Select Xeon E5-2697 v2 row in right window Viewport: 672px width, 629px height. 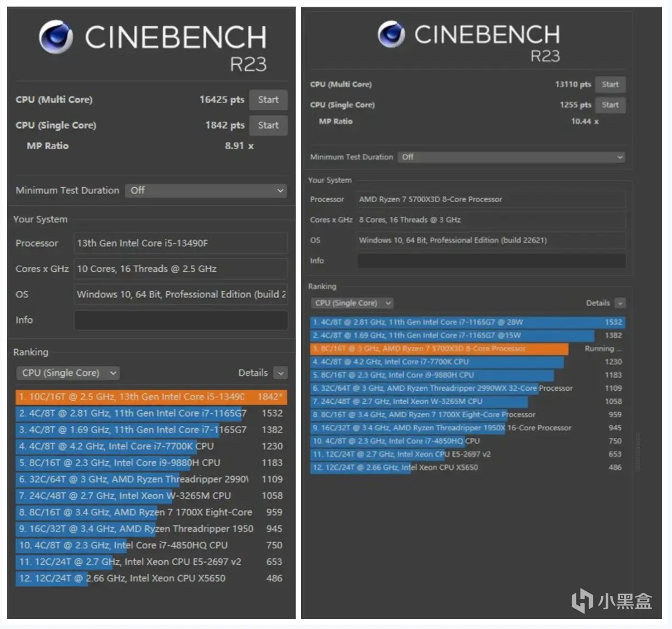pos(467,454)
